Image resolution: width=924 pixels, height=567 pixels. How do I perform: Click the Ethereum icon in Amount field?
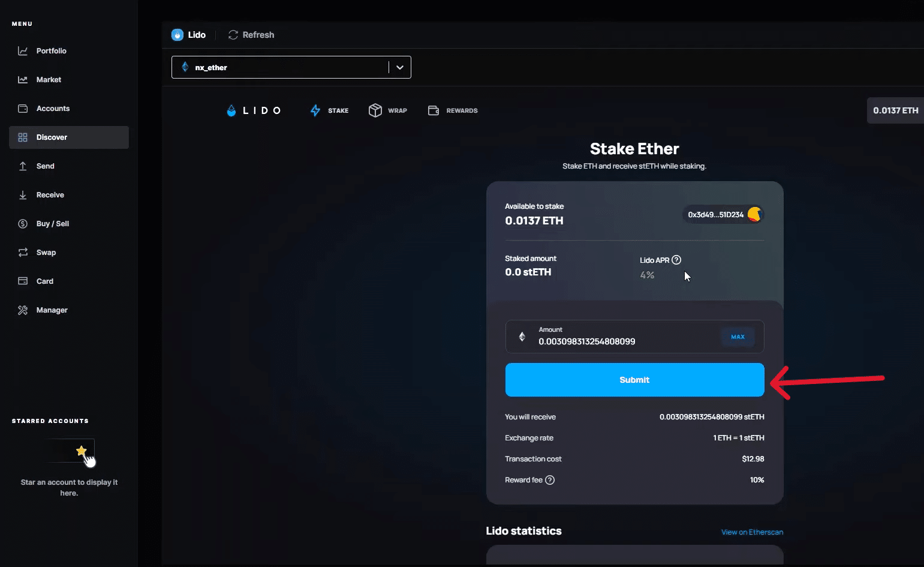click(x=522, y=337)
